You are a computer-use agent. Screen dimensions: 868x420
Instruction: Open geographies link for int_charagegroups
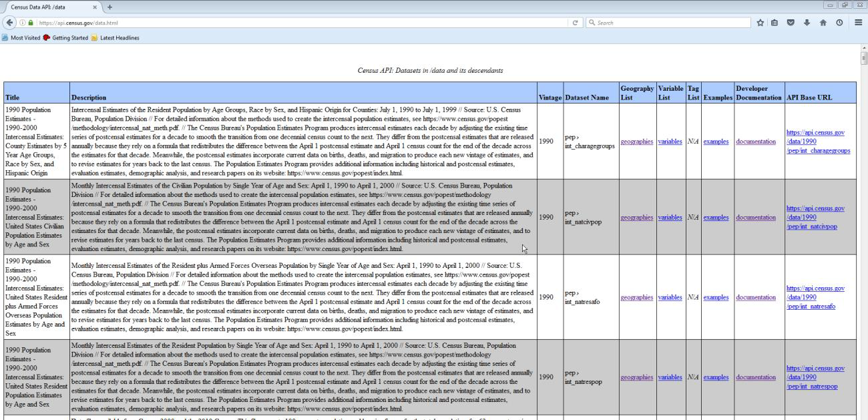pyautogui.click(x=636, y=142)
